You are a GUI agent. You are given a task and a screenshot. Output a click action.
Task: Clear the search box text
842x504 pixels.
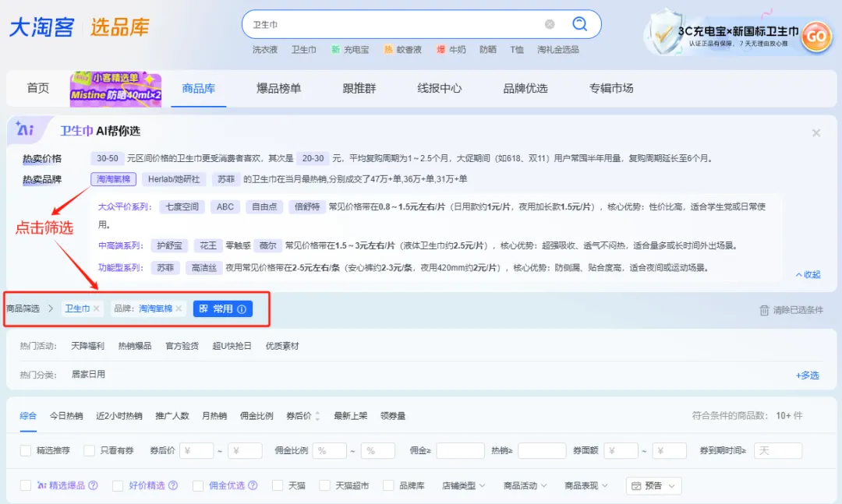coord(550,24)
